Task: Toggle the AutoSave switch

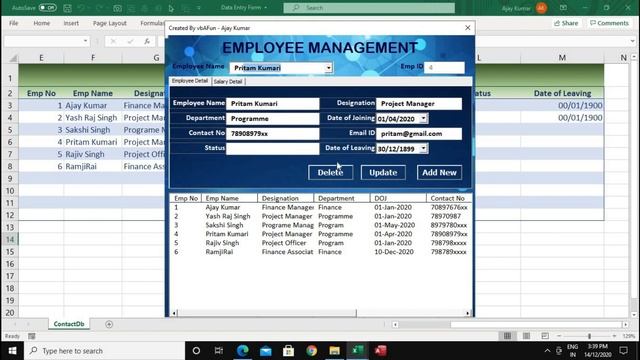Action: (48, 8)
